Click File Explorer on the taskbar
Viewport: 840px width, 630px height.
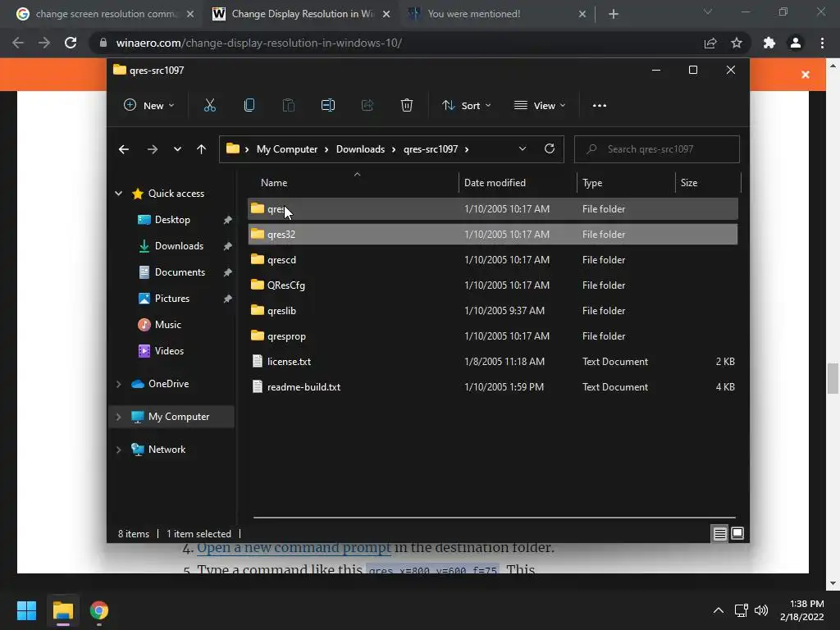[62, 610]
